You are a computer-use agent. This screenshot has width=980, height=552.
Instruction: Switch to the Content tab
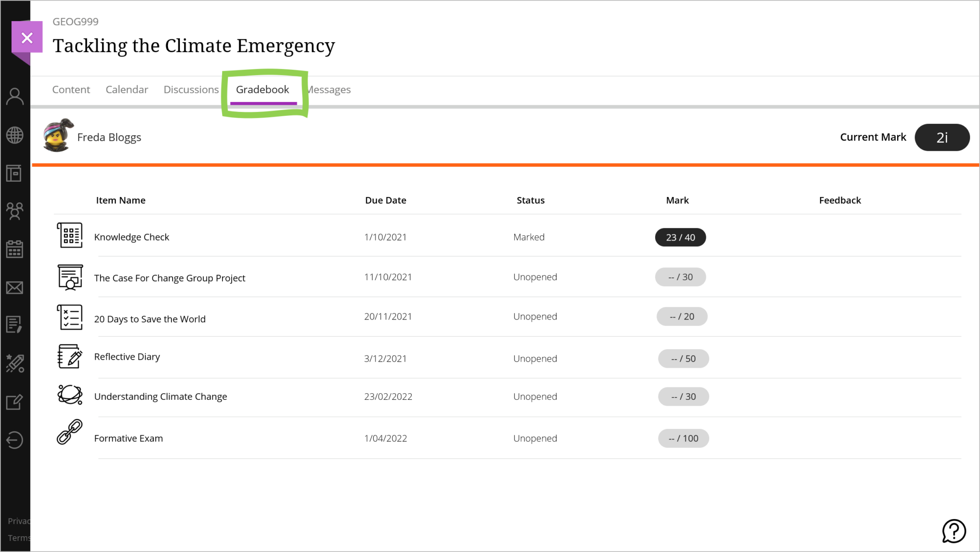tap(71, 89)
